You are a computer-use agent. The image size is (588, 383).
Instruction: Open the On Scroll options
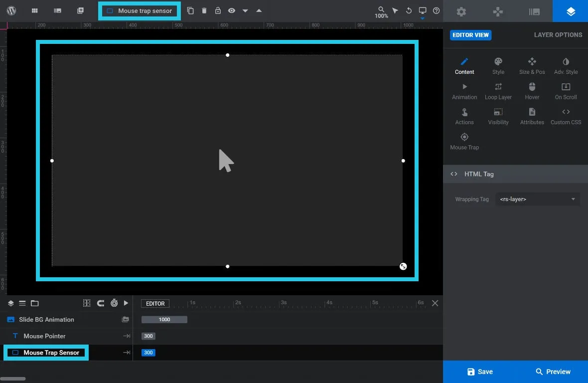tap(565, 90)
